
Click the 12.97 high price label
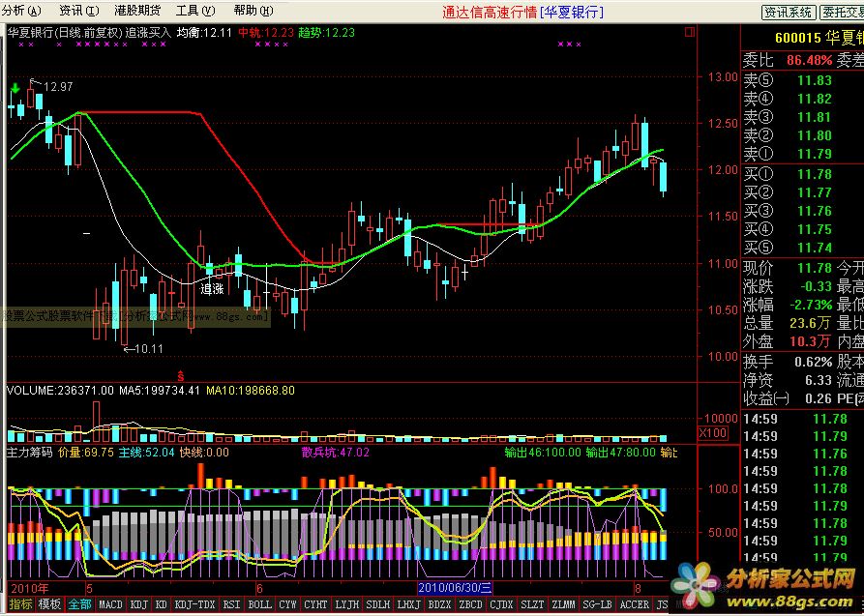58,86
